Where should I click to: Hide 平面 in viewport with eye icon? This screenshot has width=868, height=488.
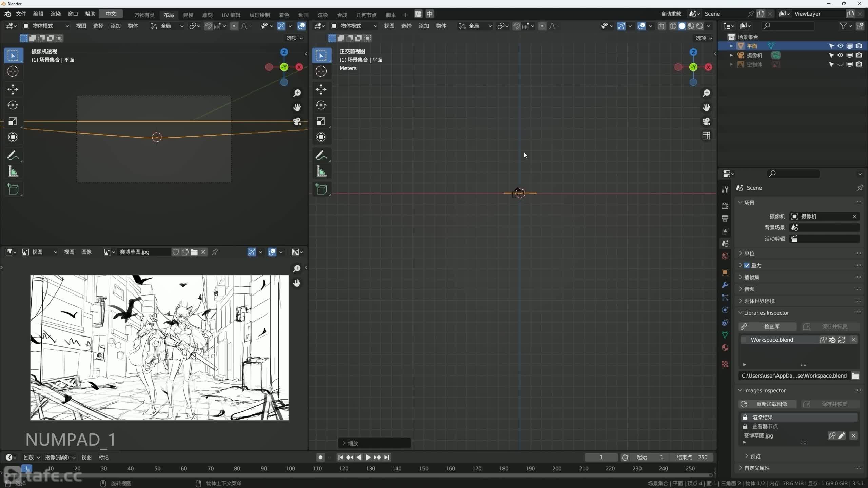[x=841, y=46]
